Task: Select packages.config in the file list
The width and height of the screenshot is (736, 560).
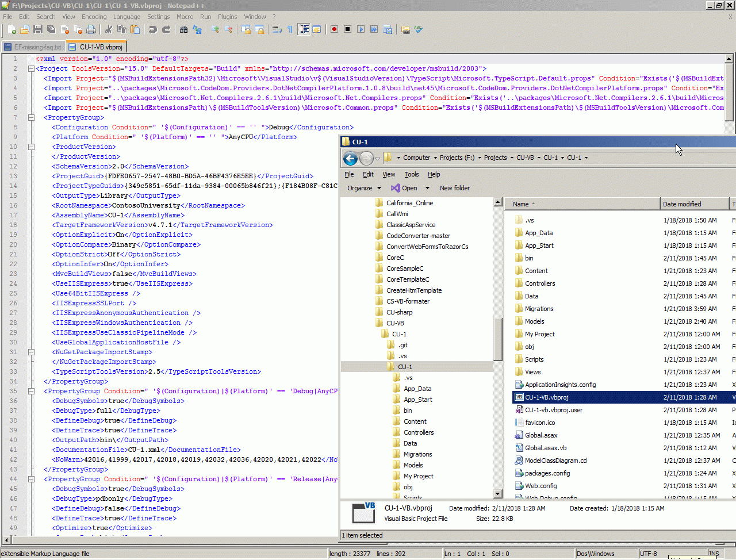Action: point(547,473)
